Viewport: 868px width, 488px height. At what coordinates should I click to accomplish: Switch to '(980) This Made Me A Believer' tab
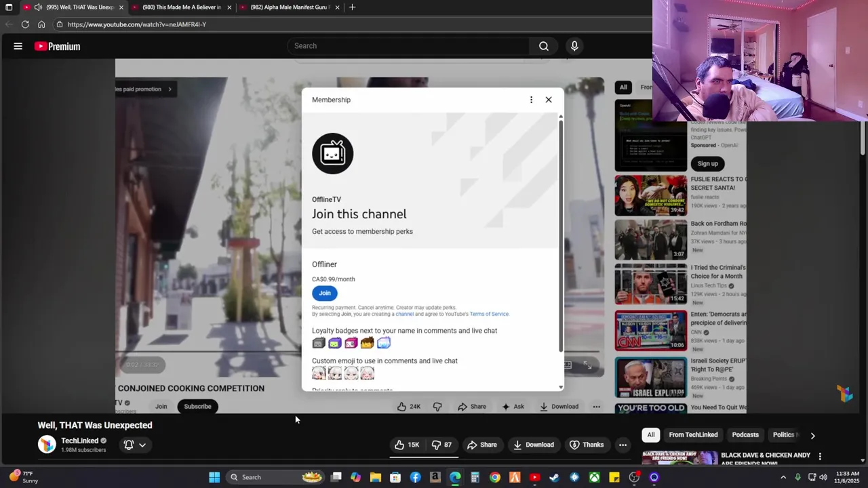click(x=182, y=7)
